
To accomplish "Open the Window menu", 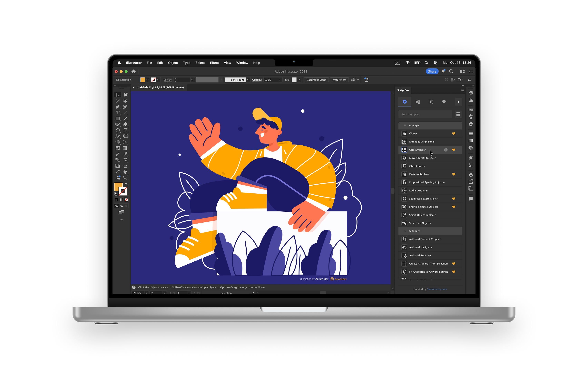I will click(242, 63).
